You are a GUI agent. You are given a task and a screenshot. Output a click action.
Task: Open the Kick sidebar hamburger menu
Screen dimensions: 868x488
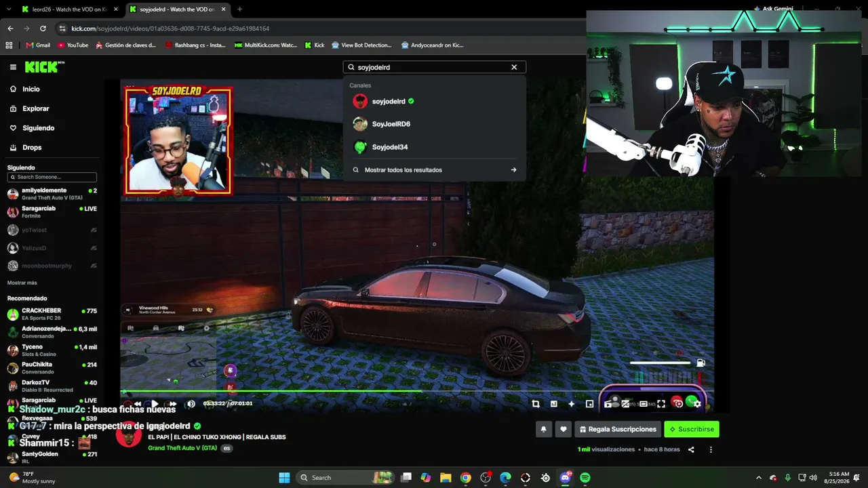[13, 67]
